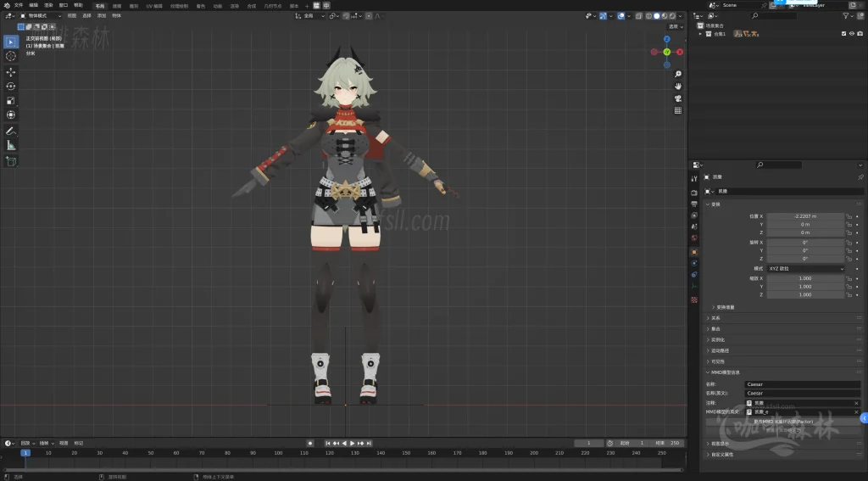
Task: Select the Add Cube tool
Action: [x=10, y=161]
